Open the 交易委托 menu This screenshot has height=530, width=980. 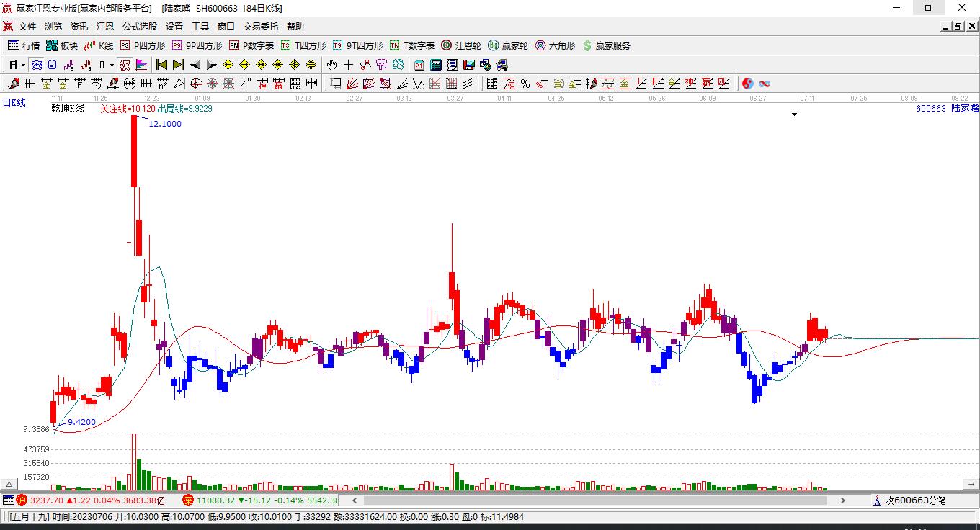[260, 27]
